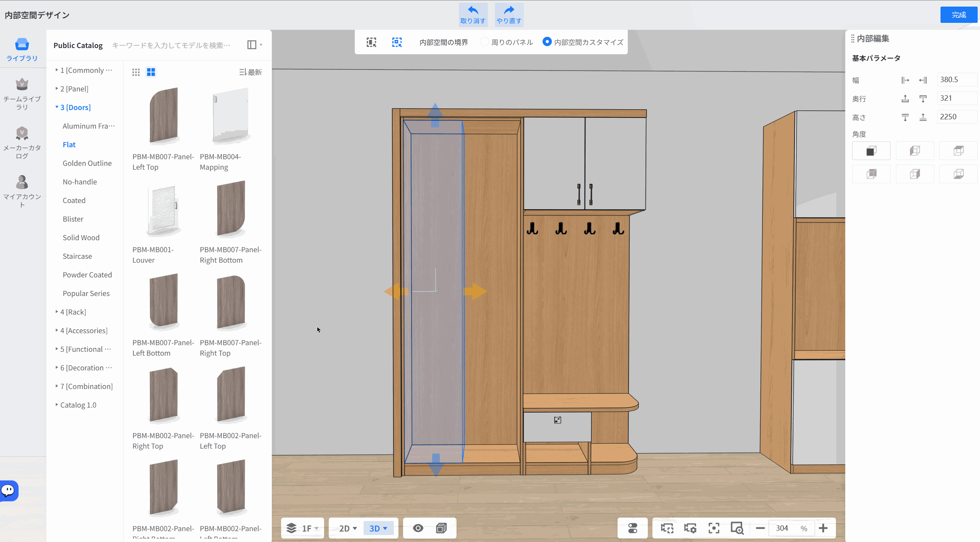This screenshot has height=542, width=980.
Task: Edit the 高さ height value field
Action: 957,117
